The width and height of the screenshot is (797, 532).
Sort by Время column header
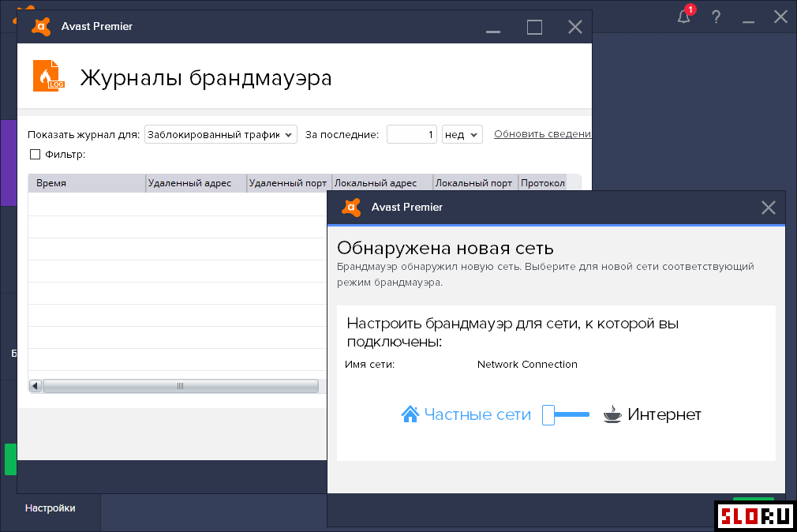point(87,183)
